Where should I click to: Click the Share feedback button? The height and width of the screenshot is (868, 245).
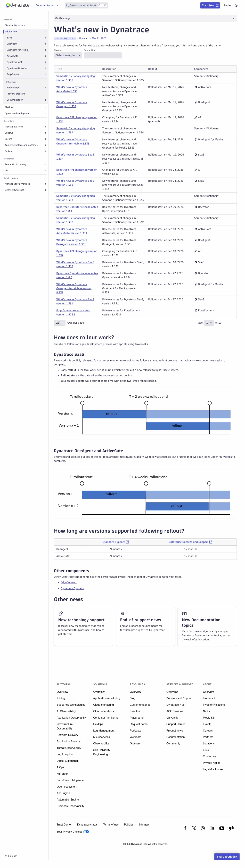[227, 857]
